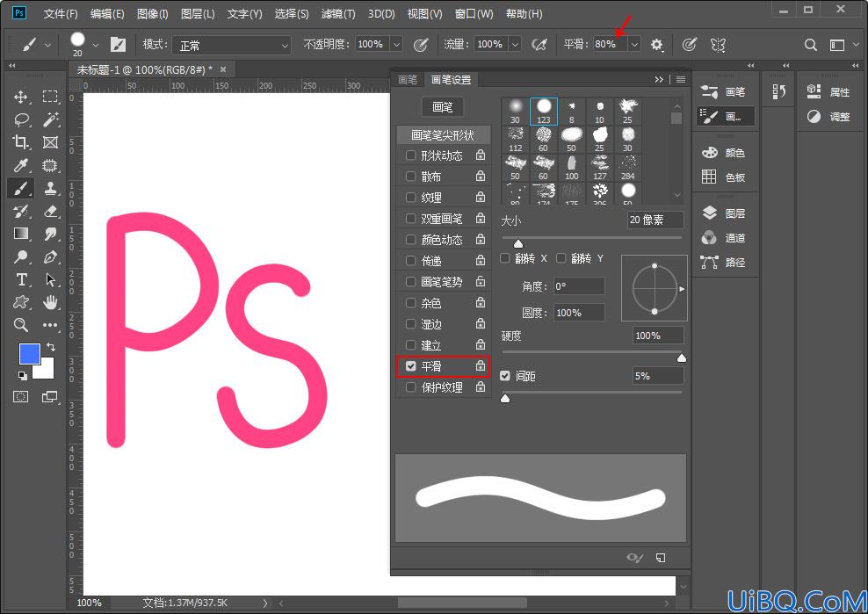Open the Layers (图层) panel button

725,213
